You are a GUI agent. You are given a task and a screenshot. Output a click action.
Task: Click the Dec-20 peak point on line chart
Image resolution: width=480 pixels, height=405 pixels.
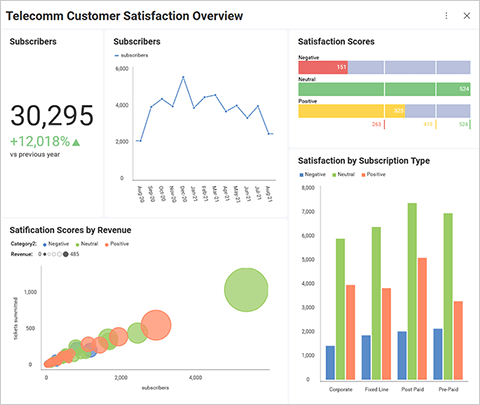[x=183, y=77]
